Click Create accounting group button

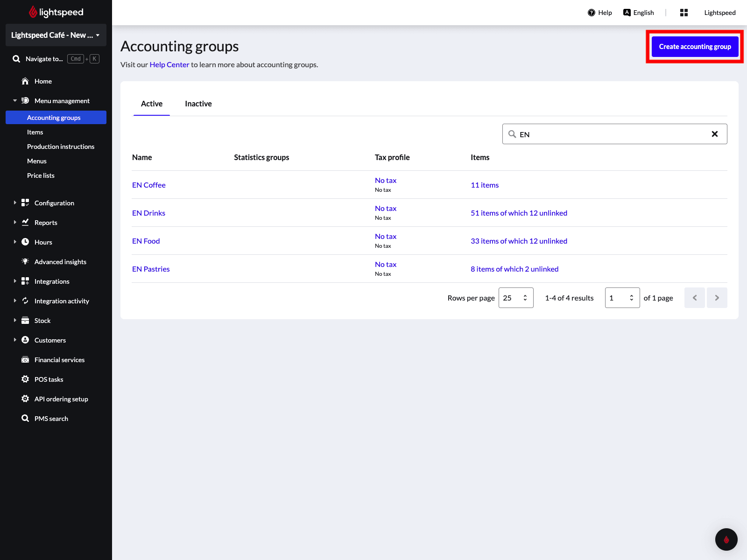(695, 47)
